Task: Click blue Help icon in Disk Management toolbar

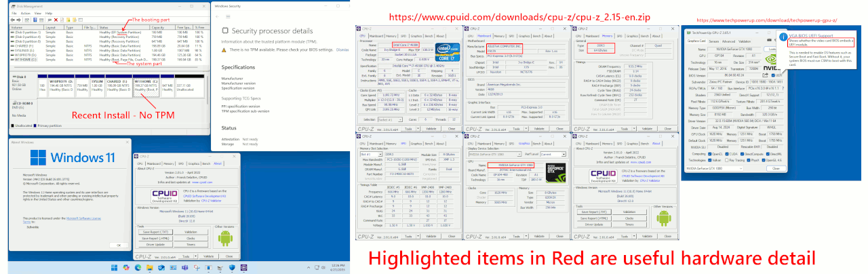Action: 35,20
